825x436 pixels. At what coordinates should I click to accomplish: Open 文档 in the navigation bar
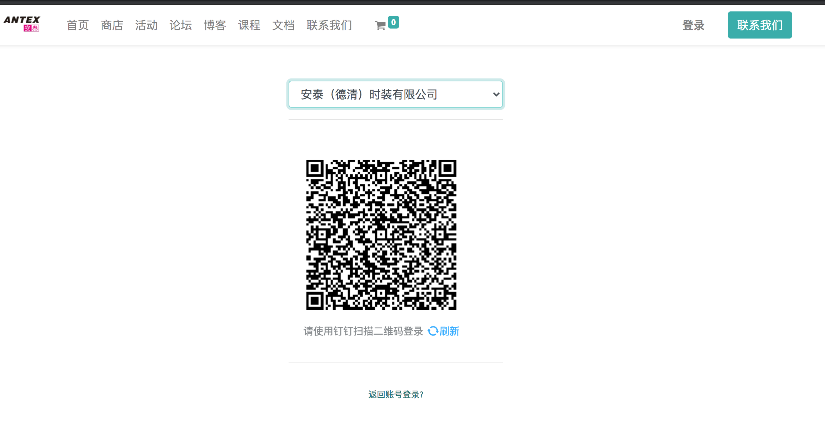pyautogui.click(x=283, y=26)
